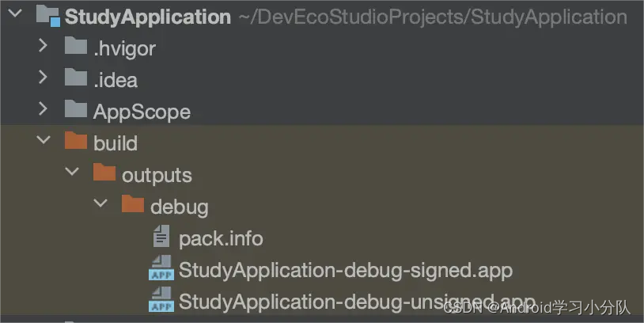Expand the AppScope folder arrow
Viewport: 644px width, 323px height.
click(x=44, y=111)
